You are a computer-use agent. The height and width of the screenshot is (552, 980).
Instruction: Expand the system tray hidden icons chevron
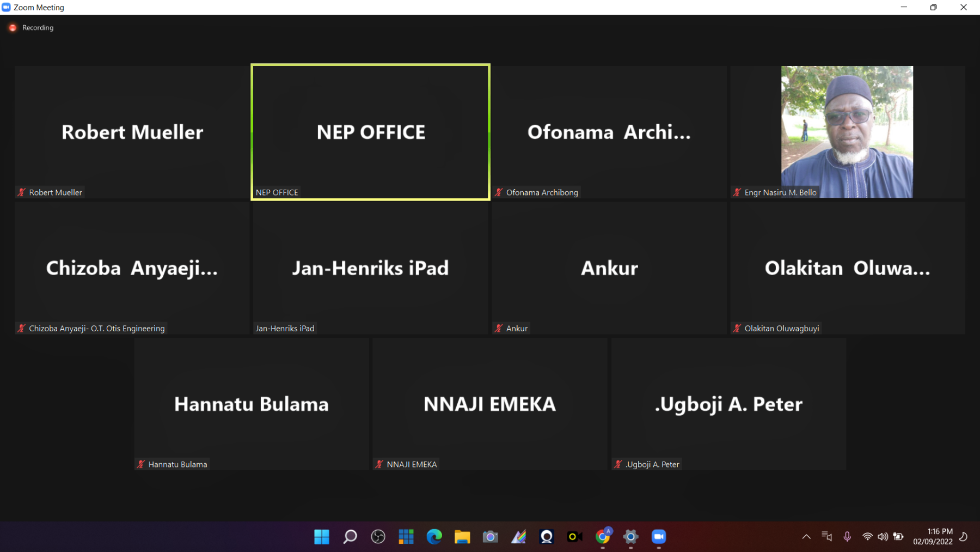pyautogui.click(x=806, y=537)
